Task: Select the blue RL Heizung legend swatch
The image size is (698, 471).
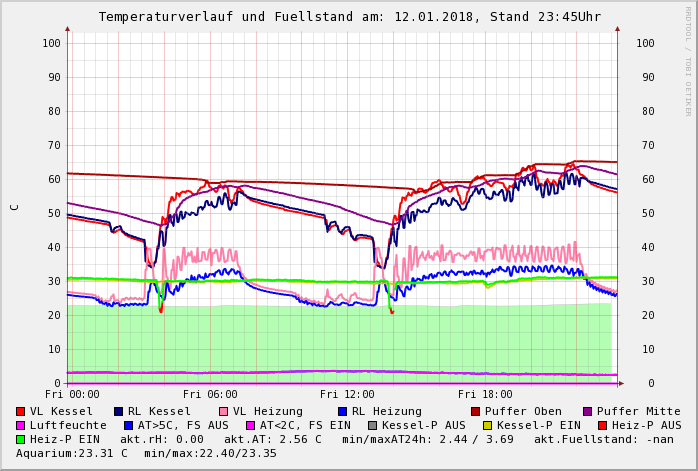Action: coord(342,412)
